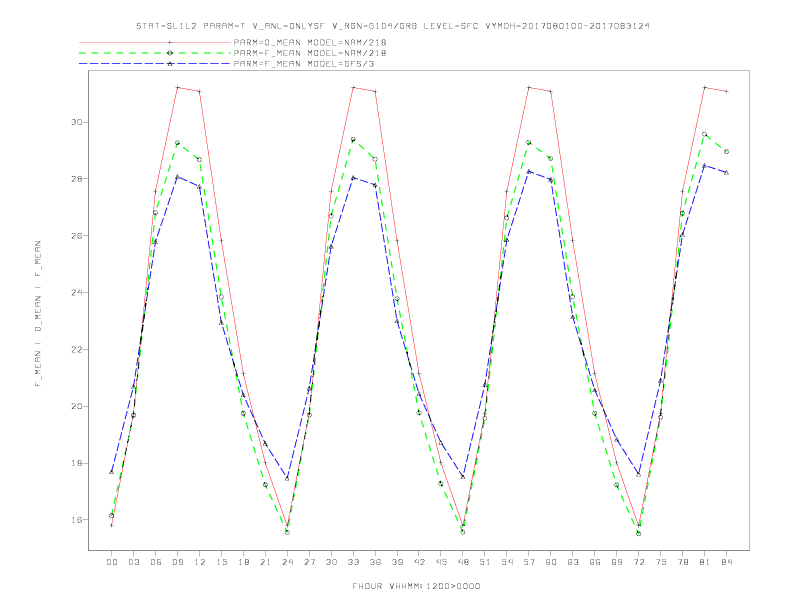Click x-axis tick label 36
Screen dimensions: 792x612
point(375,562)
